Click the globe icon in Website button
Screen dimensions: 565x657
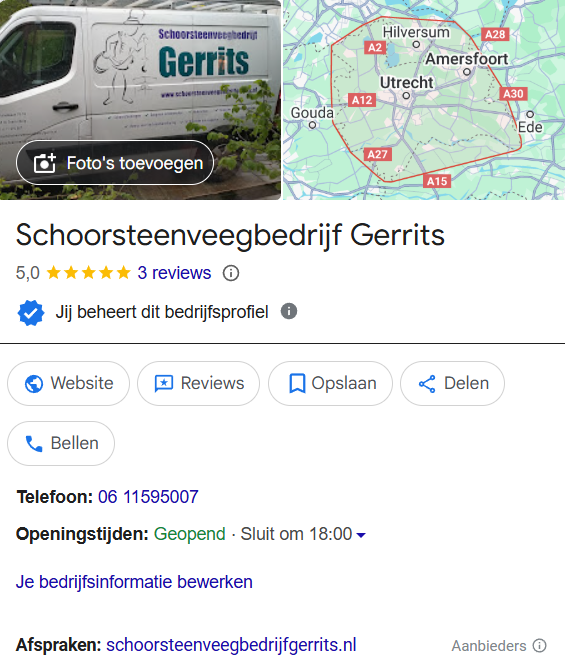click(x=34, y=384)
